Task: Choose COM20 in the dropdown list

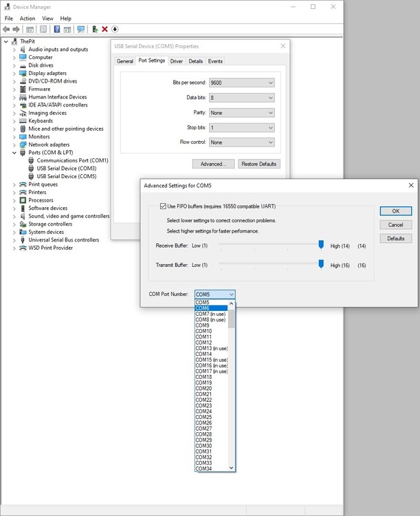Action: 211,388
